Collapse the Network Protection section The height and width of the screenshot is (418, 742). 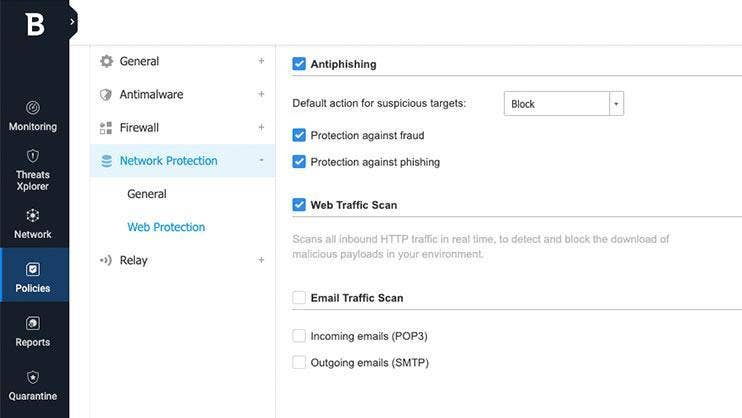point(261,160)
